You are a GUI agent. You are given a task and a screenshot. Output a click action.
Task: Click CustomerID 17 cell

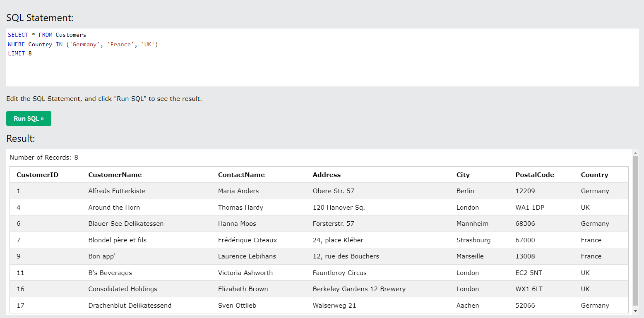tap(20, 306)
